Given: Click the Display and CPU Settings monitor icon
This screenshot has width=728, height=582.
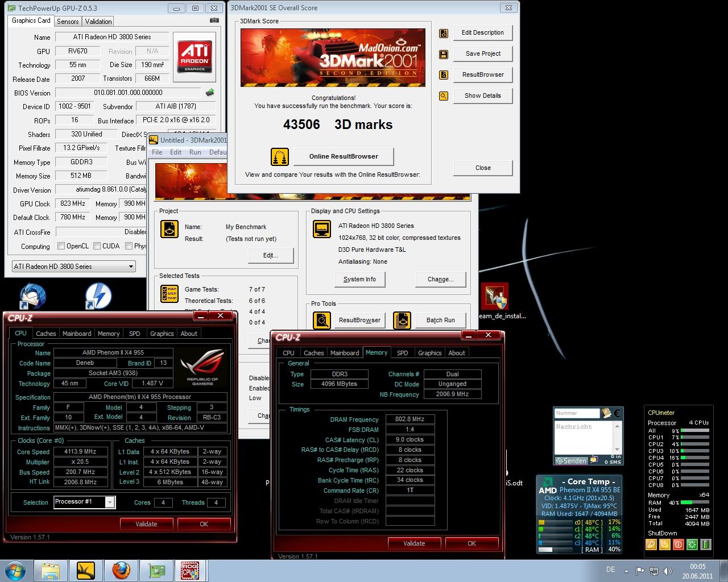Looking at the screenshot, I should pyautogui.click(x=322, y=229).
